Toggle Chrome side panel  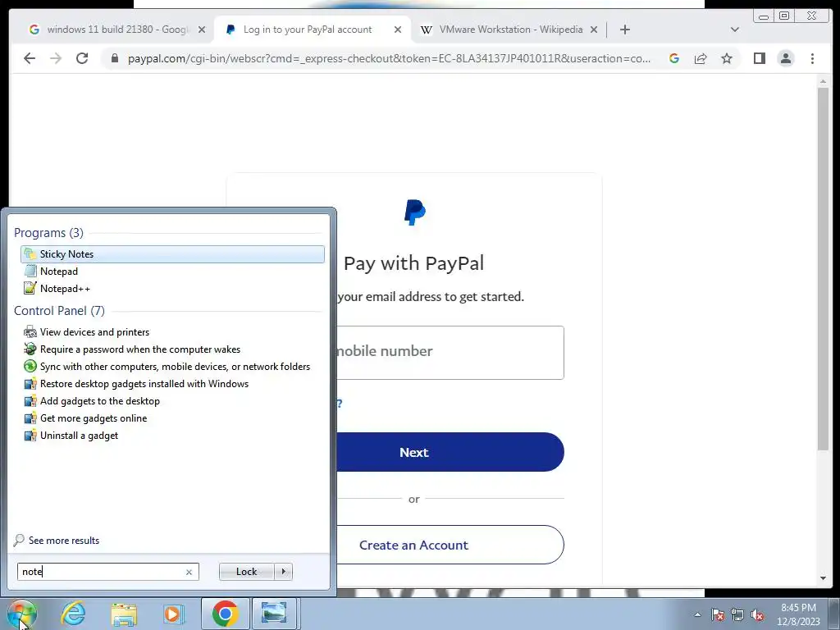point(759,58)
